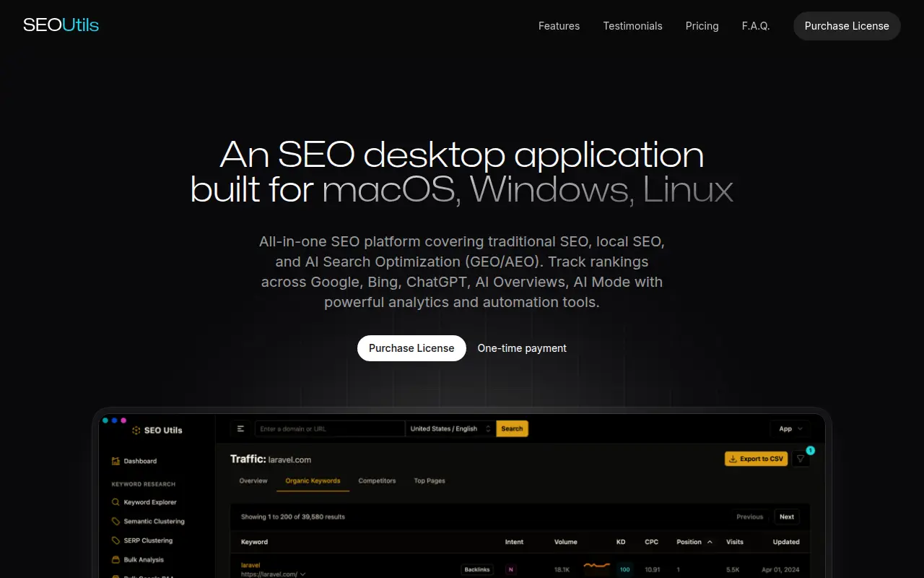The width and height of the screenshot is (924, 578).
Task: Open Bulk Analysis from the sidebar
Action: click(x=138, y=559)
